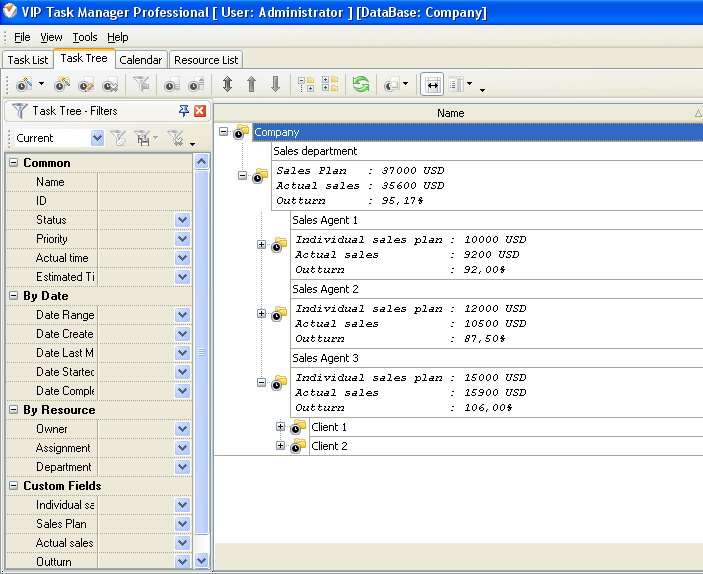Sort by the Name column header
Screen dimensions: 703x574
[458, 113]
